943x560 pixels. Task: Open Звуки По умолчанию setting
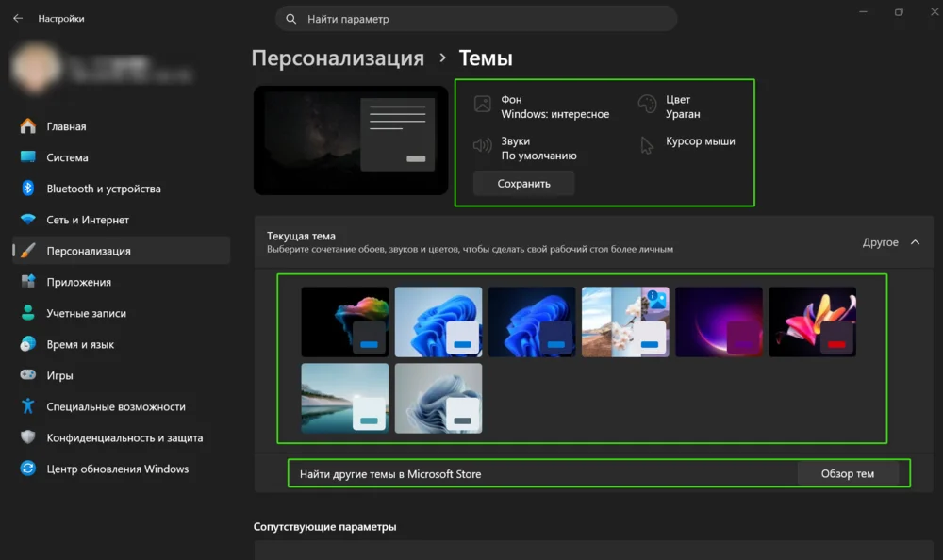(525, 148)
